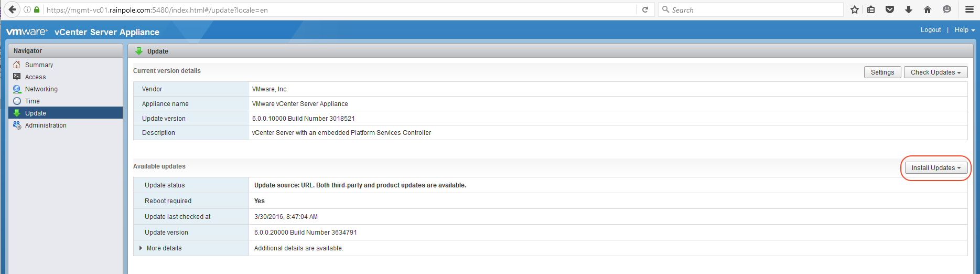This screenshot has width=980, height=274.
Task: Go to browser home page icon
Action: click(928, 9)
